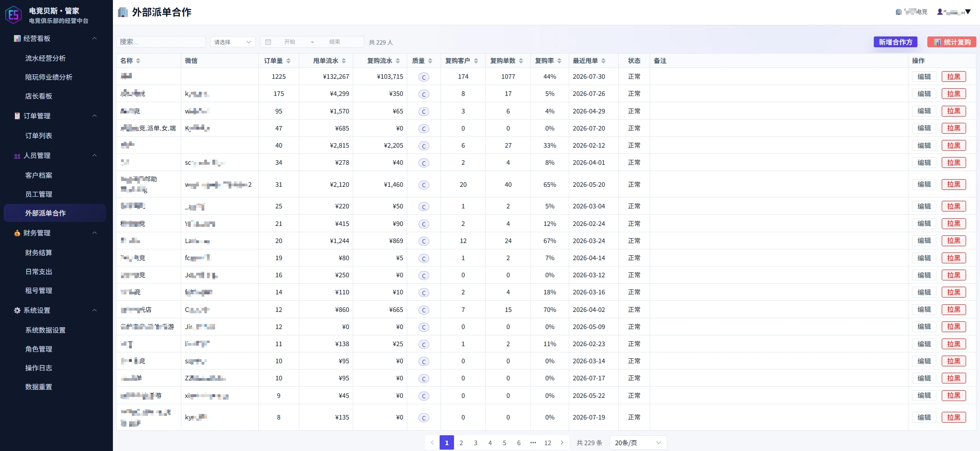Open 角色管理 in sidebar
The image size is (980, 451).
[39, 349]
